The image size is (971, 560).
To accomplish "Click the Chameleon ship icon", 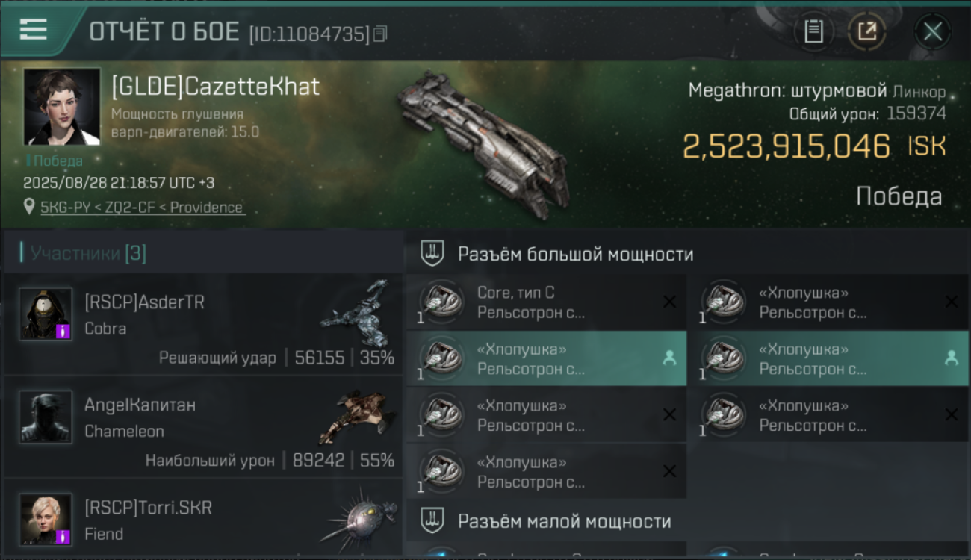I will [356, 417].
